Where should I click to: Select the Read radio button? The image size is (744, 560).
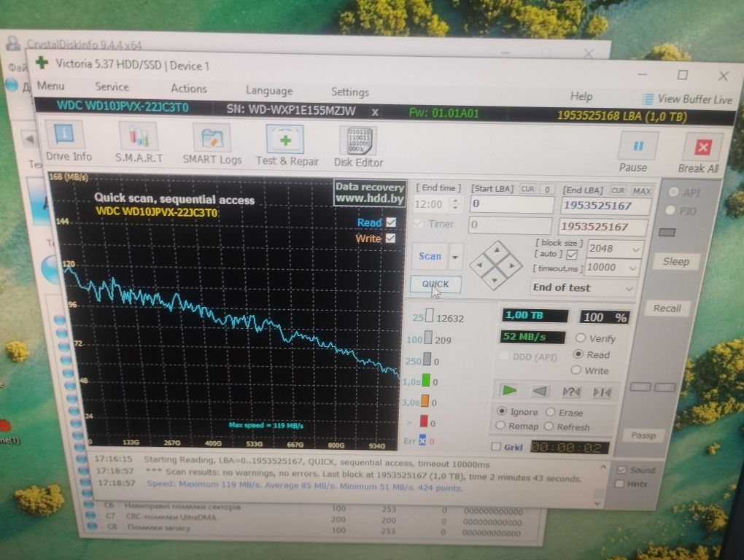coord(578,354)
